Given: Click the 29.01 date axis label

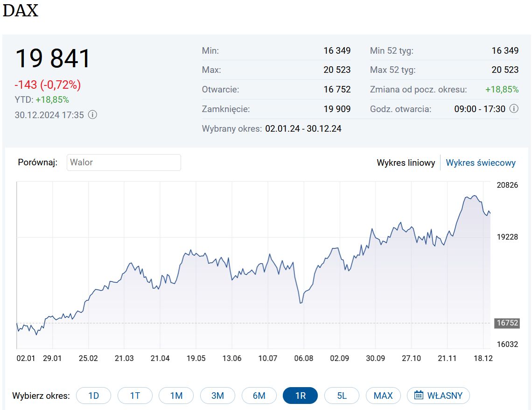Looking at the screenshot, I should (52, 359).
